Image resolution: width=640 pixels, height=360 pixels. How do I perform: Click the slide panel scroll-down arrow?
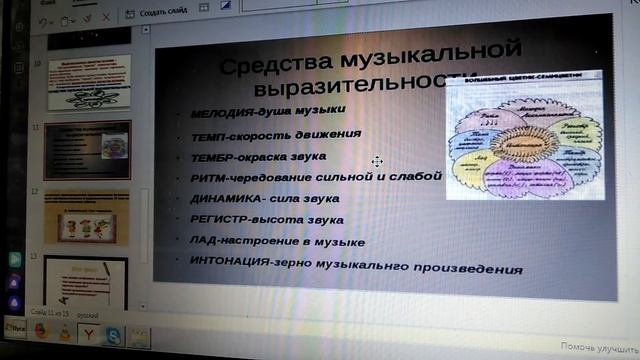(143, 306)
